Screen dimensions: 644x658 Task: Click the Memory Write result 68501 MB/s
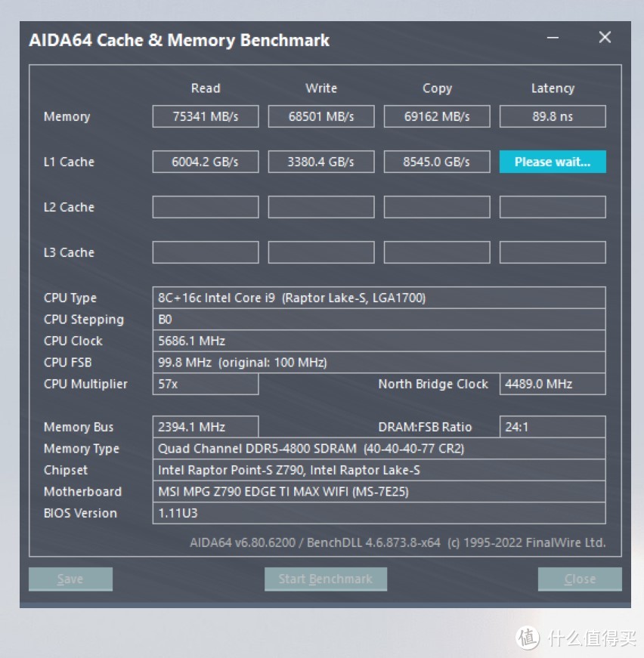[x=321, y=116]
